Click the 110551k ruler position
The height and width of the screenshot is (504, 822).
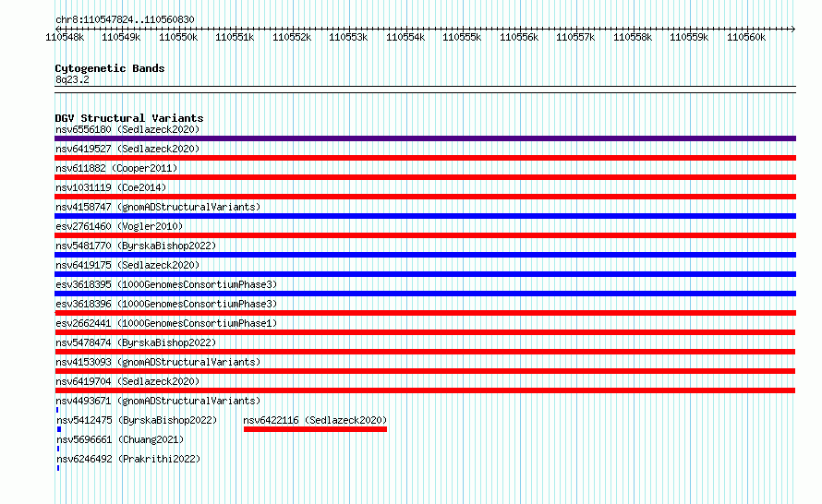click(235, 37)
